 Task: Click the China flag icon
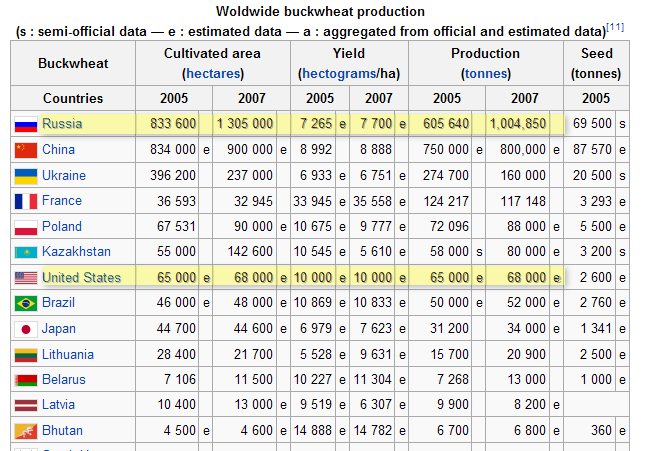(25, 150)
